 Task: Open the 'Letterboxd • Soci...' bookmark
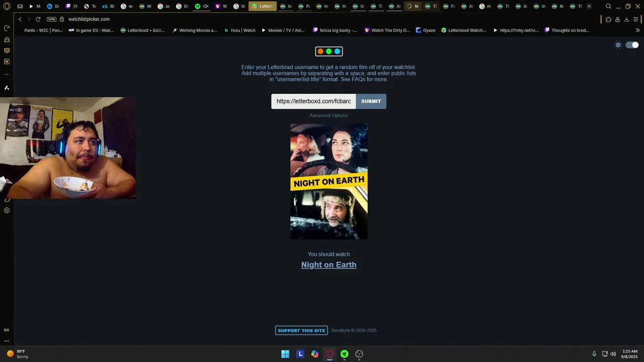142,30
